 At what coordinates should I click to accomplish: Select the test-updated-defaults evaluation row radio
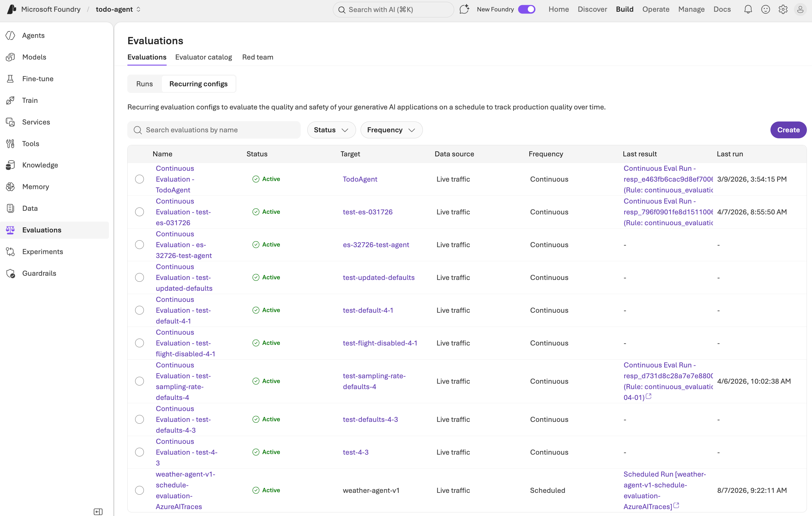click(140, 277)
